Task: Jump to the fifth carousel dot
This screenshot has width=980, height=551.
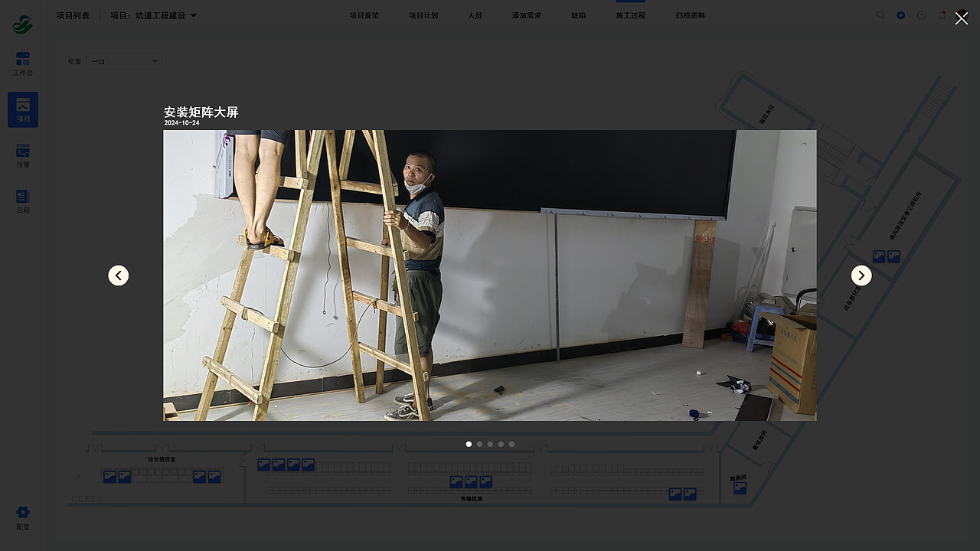Action: pyautogui.click(x=511, y=444)
